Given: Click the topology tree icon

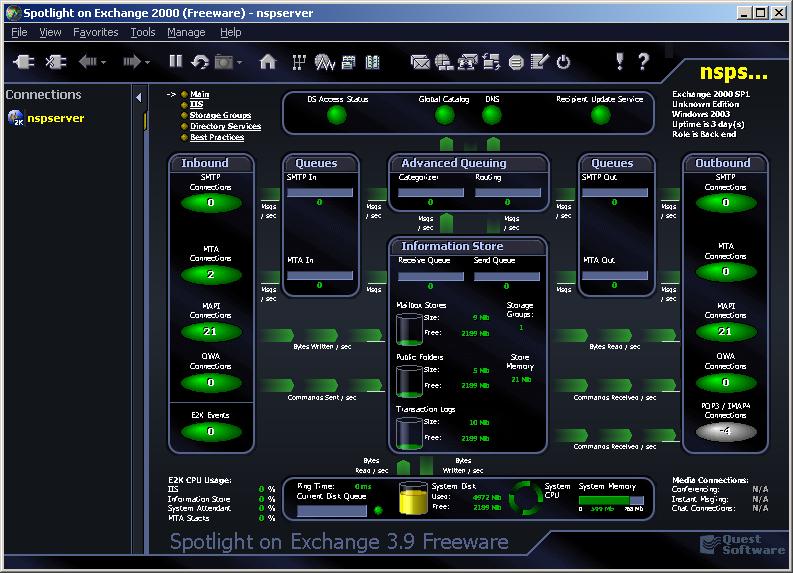Looking at the screenshot, I should (x=299, y=62).
